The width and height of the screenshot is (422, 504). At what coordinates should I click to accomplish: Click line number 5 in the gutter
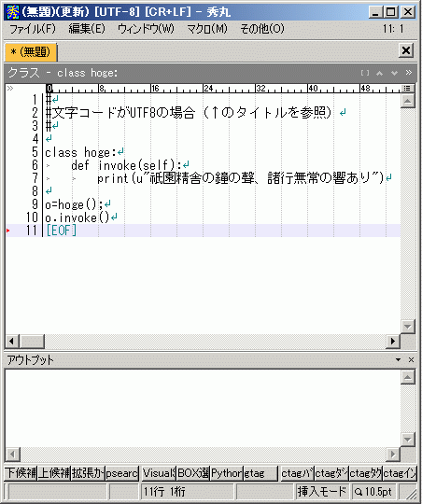(35, 152)
